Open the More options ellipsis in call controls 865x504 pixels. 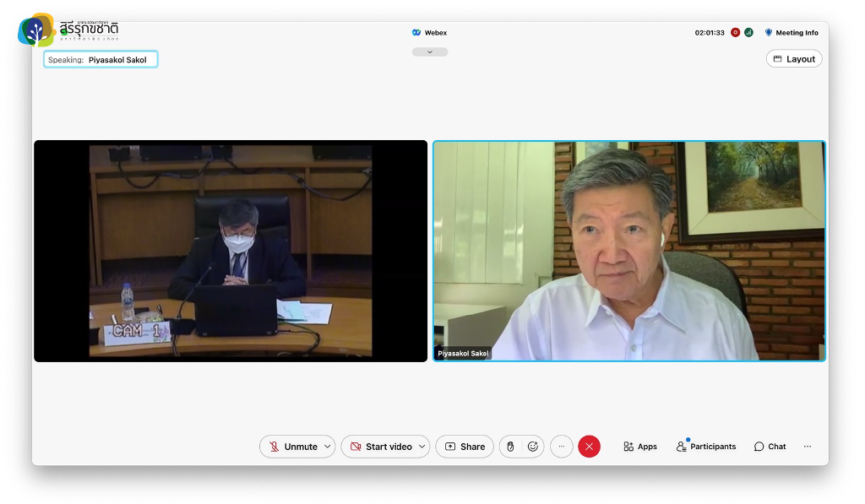562,447
